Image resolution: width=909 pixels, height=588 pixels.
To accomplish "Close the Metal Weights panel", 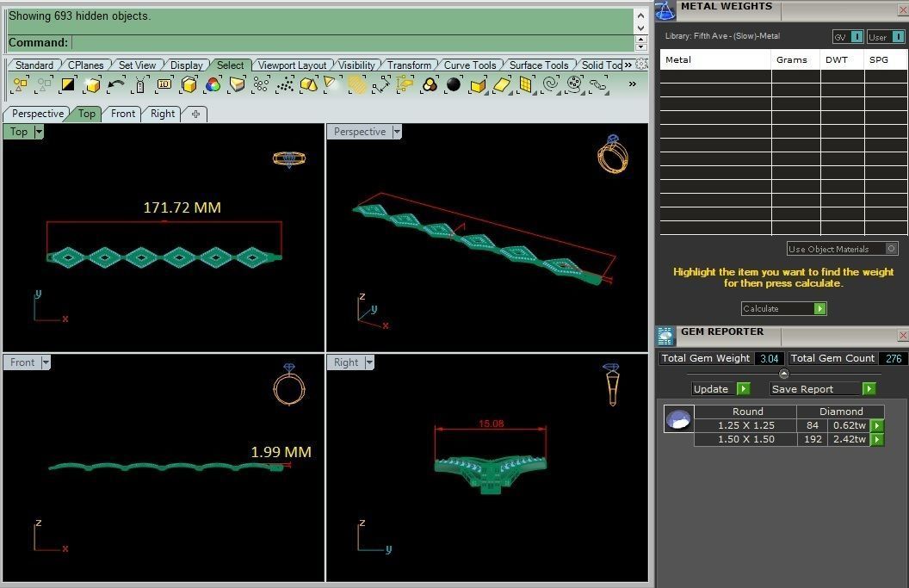I will (903, 10).
